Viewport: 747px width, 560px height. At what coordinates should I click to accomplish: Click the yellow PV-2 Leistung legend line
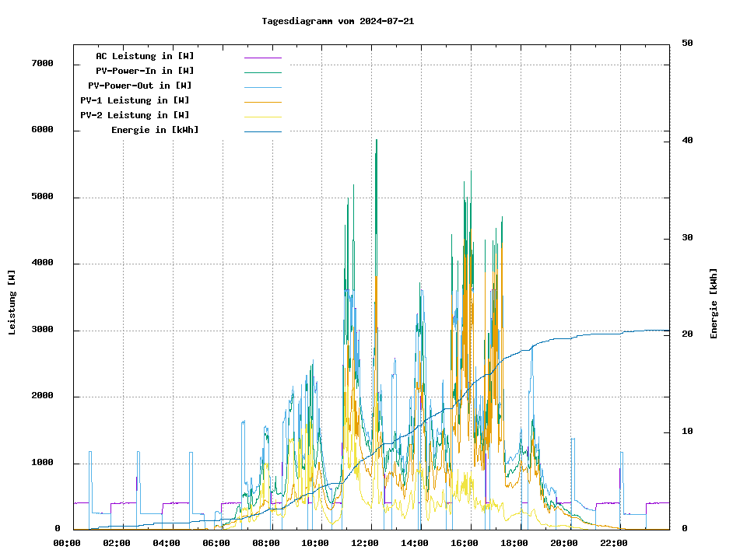point(262,117)
